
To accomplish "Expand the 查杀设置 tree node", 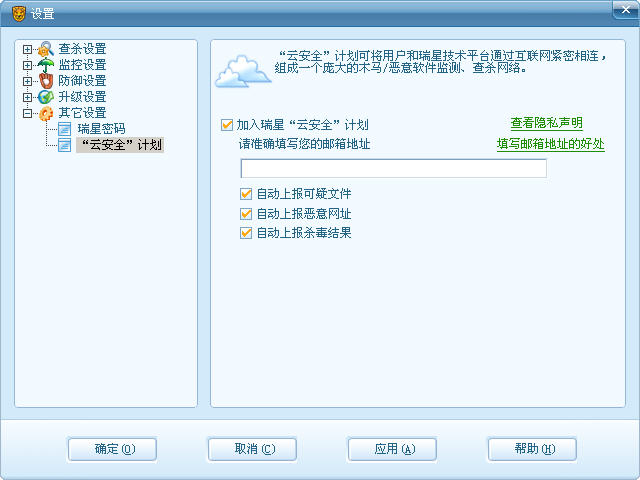I will [27, 49].
